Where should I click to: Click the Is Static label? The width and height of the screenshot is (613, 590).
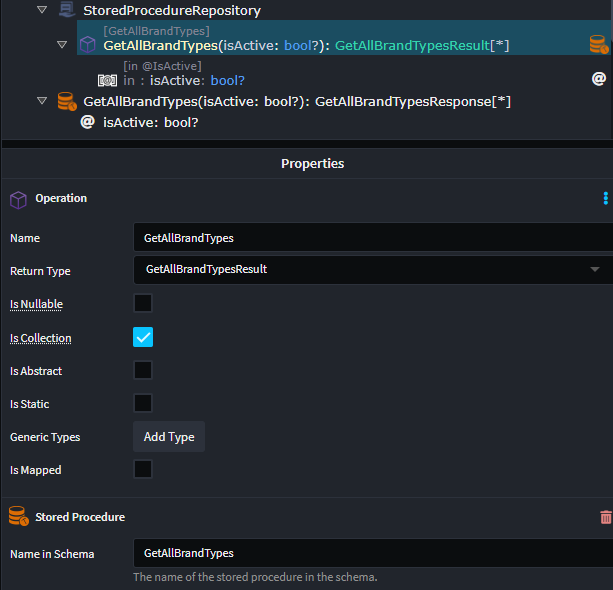pyautogui.click(x=30, y=404)
